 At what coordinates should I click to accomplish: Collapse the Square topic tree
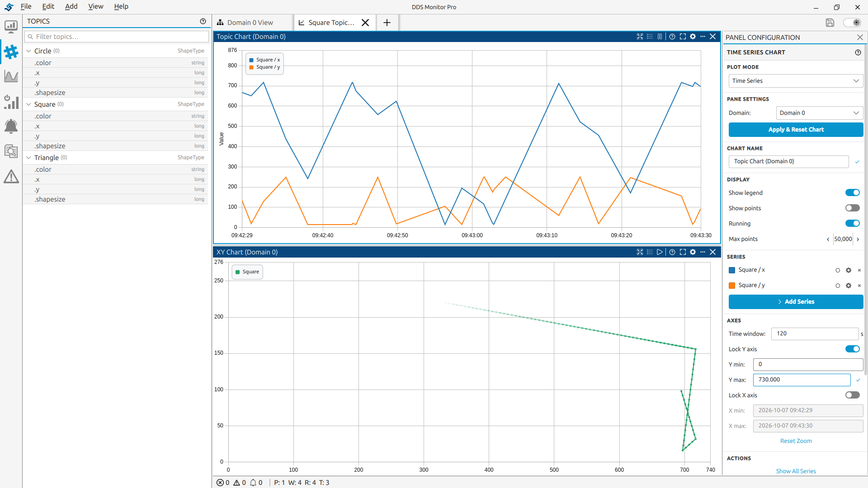[28, 104]
